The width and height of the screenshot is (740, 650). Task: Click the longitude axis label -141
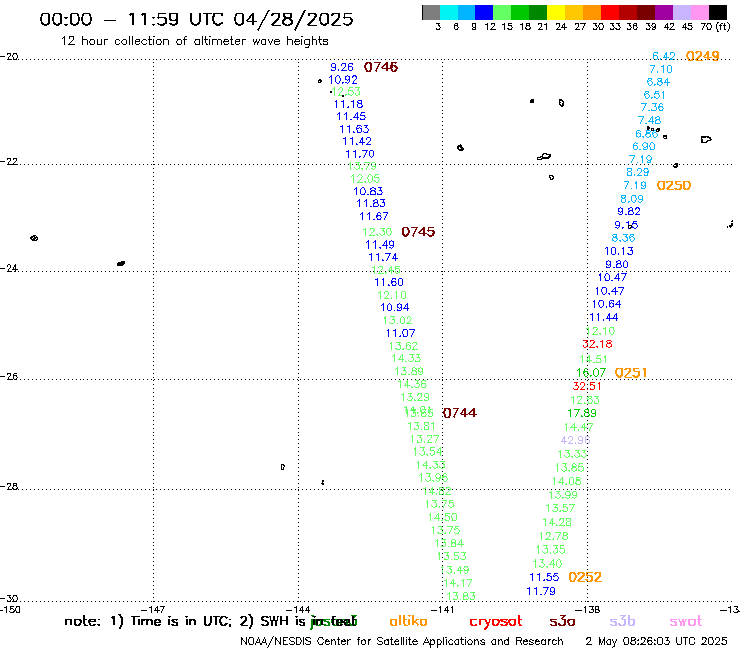pyautogui.click(x=442, y=610)
